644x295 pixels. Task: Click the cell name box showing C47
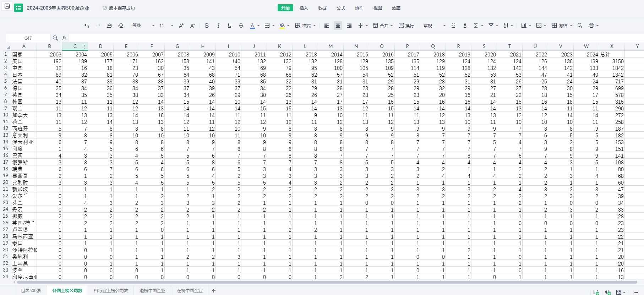pos(28,38)
